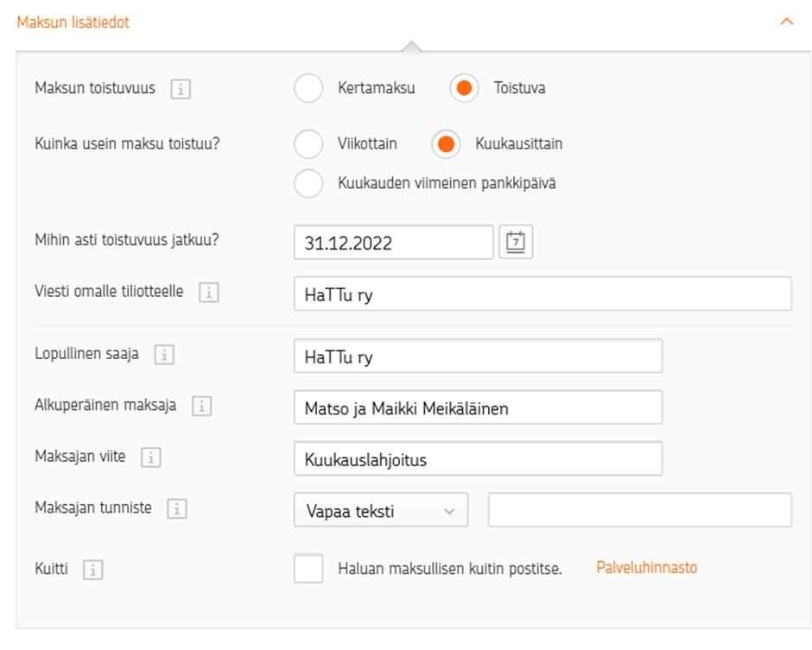Click the Kuukauslahjoitus reference field
This screenshot has height=650, width=812.
[478, 459]
